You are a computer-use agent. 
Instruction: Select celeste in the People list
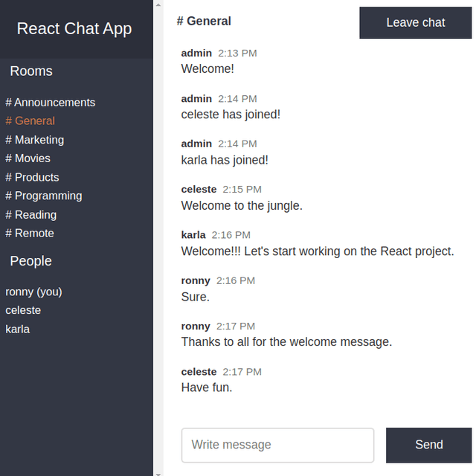click(23, 311)
